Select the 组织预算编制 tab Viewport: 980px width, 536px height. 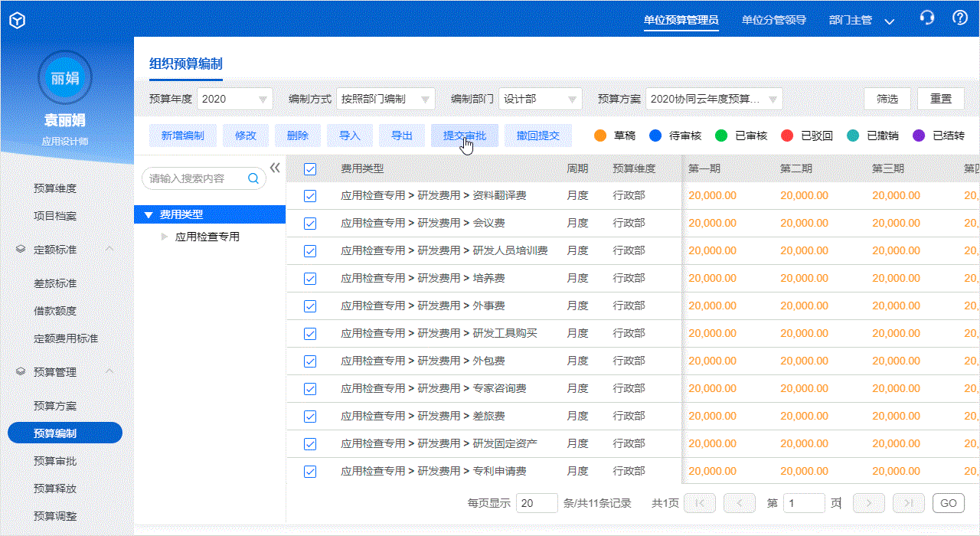click(186, 64)
